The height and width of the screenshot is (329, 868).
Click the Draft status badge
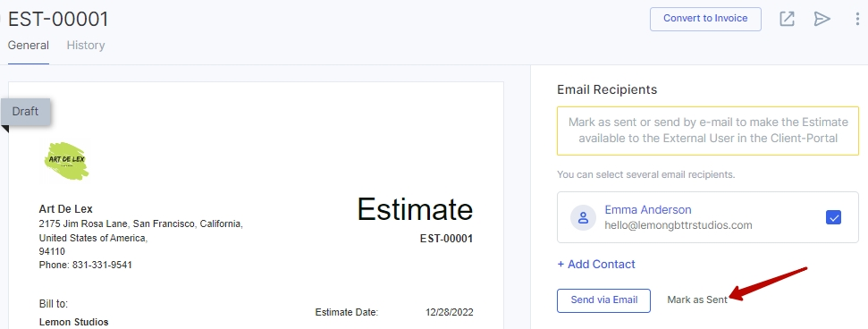pyautogui.click(x=25, y=112)
